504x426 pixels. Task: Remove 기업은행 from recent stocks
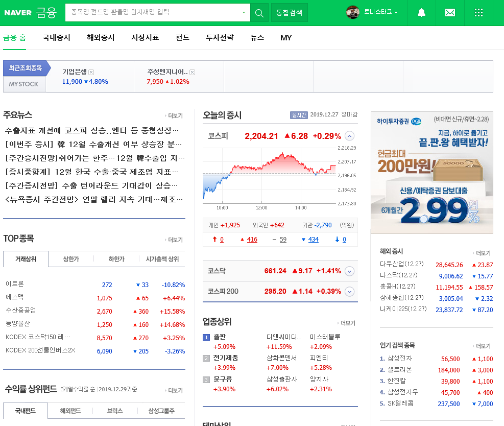(x=91, y=73)
